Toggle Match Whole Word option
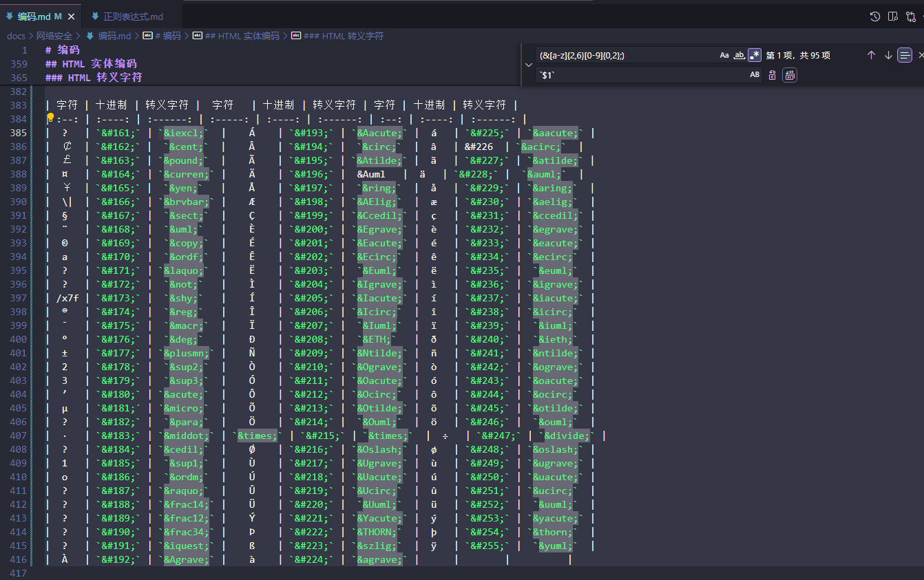This screenshot has height=580, width=924. coord(739,55)
